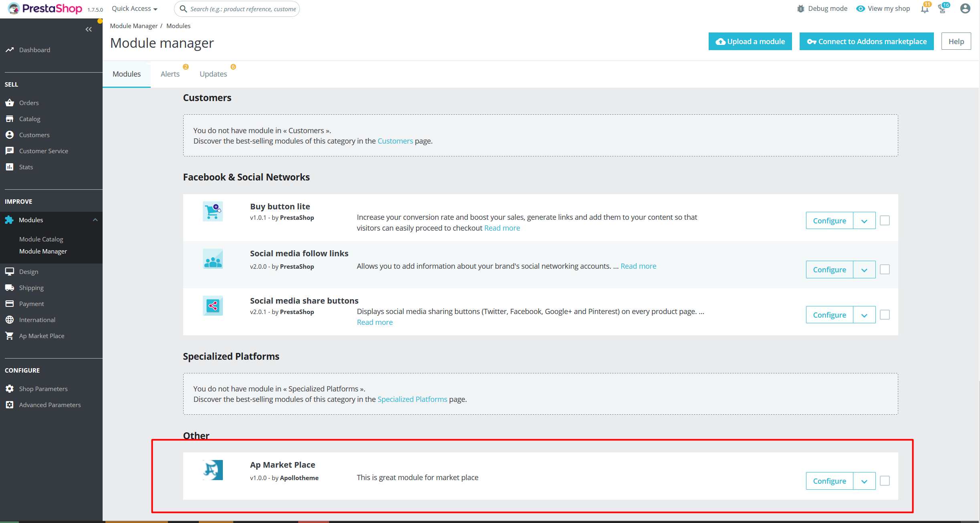The height and width of the screenshot is (523, 980).
Task: Click the PrestaShop logo
Action: click(x=45, y=8)
